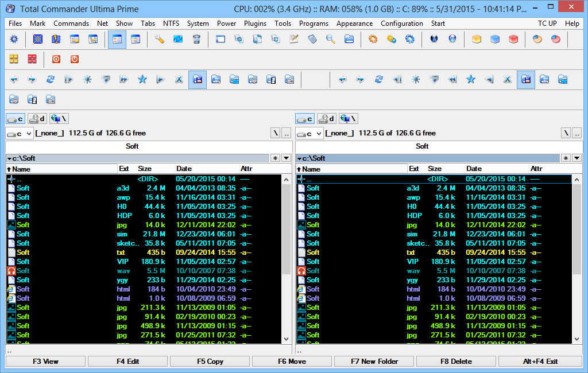Click the F7 New Folder button
Viewport: 588px width, 373px height.
coord(374,362)
